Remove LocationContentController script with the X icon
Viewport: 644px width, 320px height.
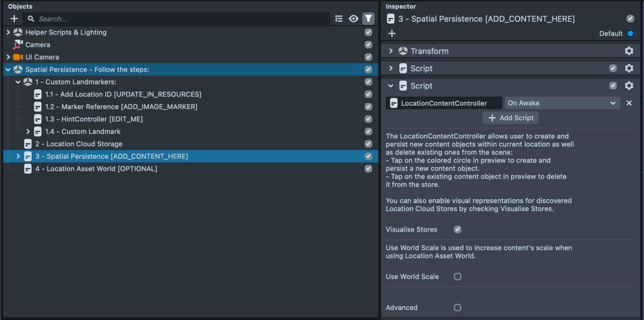(629, 103)
